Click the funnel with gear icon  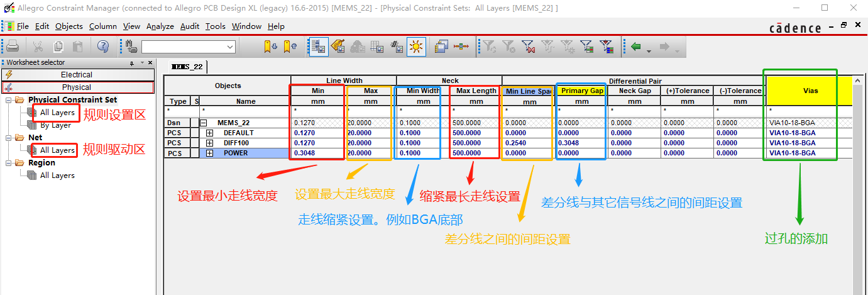click(x=567, y=46)
